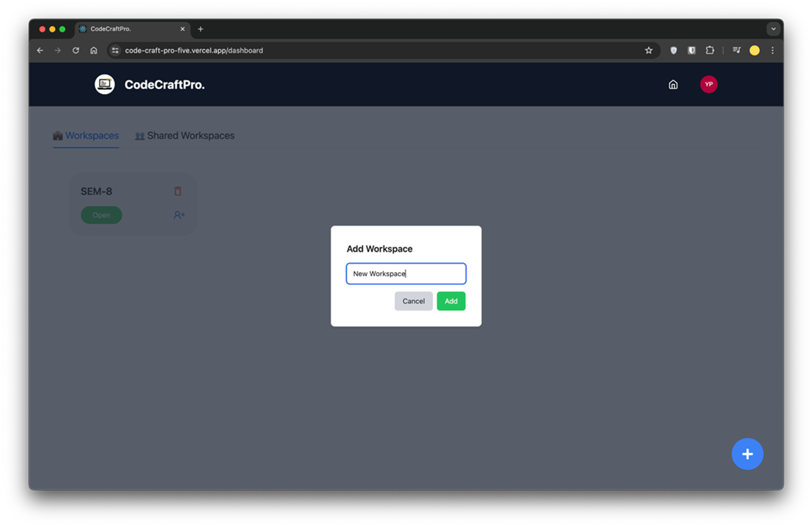The width and height of the screenshot is (812, 527).
Task: Open the SEM-8 workspace
Action: [x=101, y=215]
